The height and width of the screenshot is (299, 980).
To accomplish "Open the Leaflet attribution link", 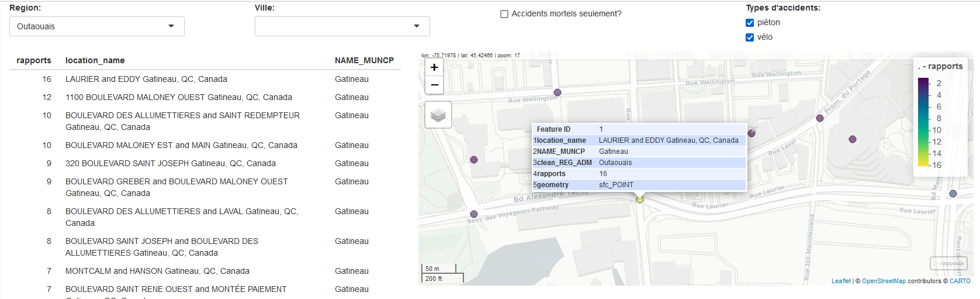I will [x=841, y=281].
